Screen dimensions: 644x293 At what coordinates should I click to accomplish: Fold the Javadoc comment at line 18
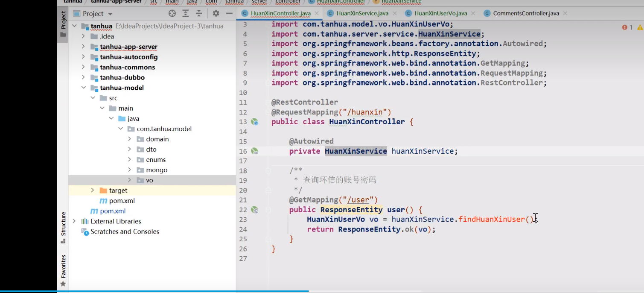(268, 170)
